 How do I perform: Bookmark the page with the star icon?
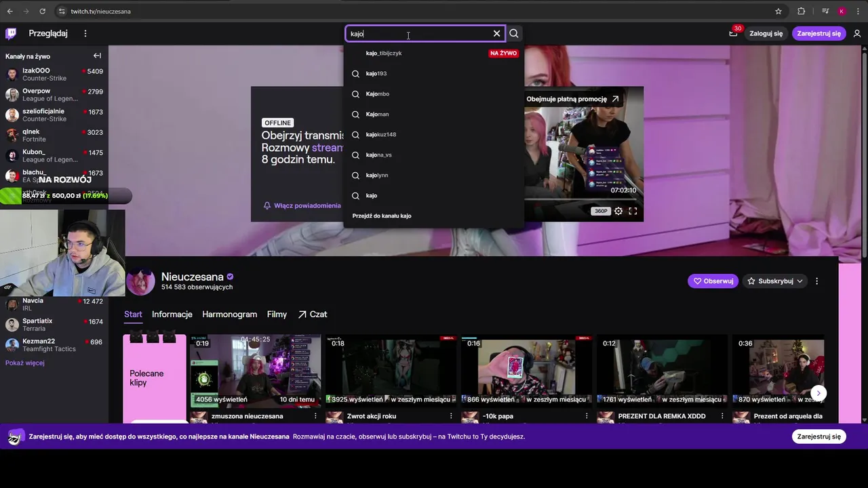pyautogui.click(x=778, y=11)
